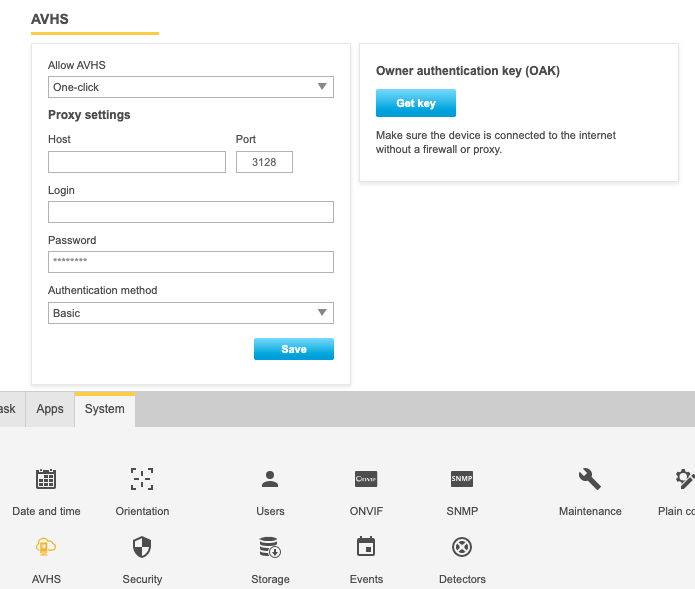
Task: Click the 'Authentication method' field label
Action: [102, 290]
